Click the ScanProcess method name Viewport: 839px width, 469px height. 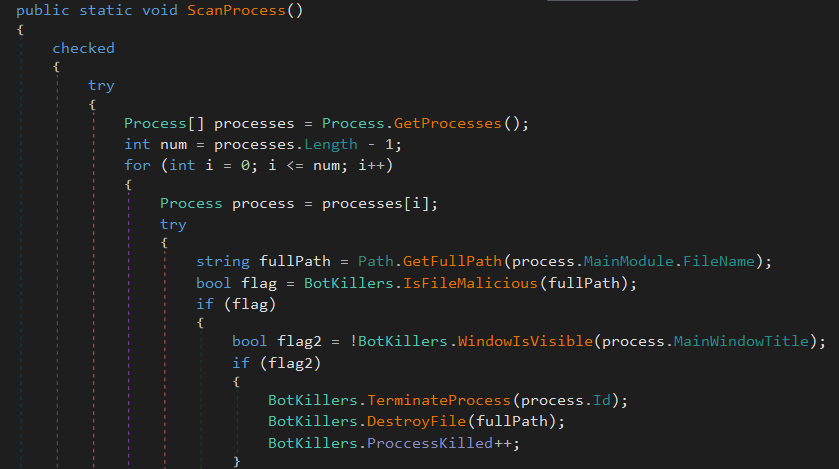236,10
